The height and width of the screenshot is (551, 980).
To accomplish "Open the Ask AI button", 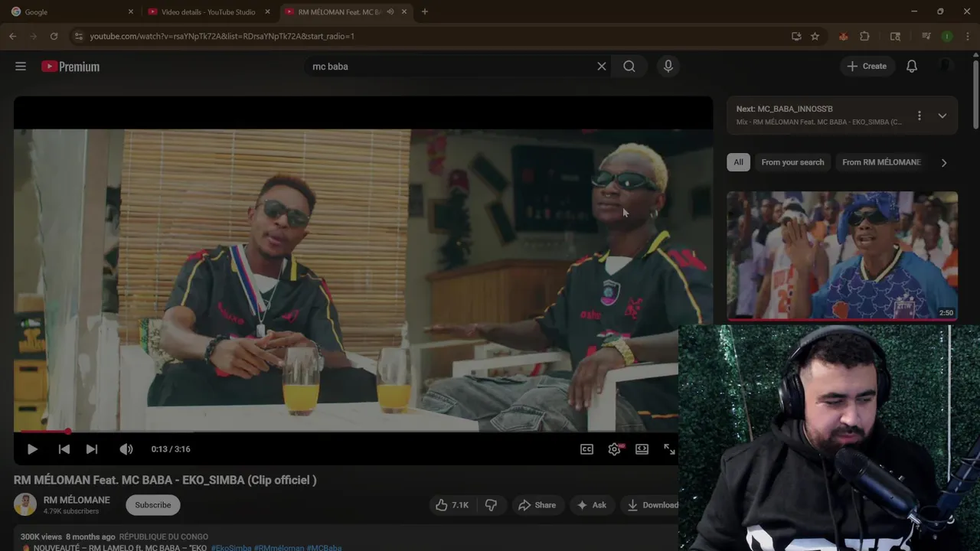I will tap(592, 505).
